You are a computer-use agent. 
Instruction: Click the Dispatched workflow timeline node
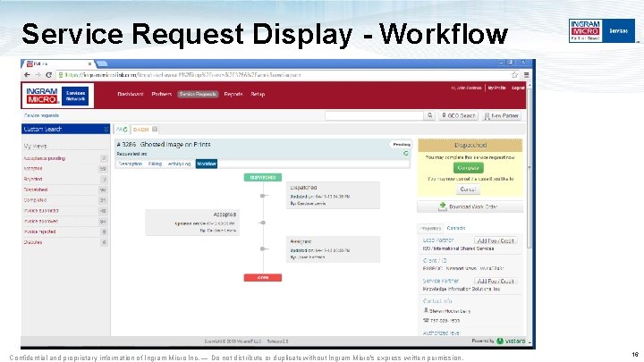(x=263, y=196)
